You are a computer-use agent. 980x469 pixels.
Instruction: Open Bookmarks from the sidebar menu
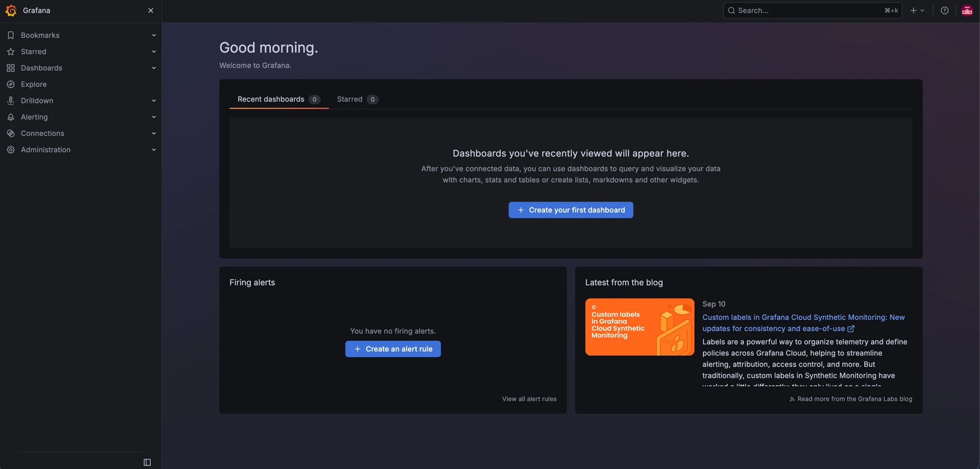[x=40, y=35]
